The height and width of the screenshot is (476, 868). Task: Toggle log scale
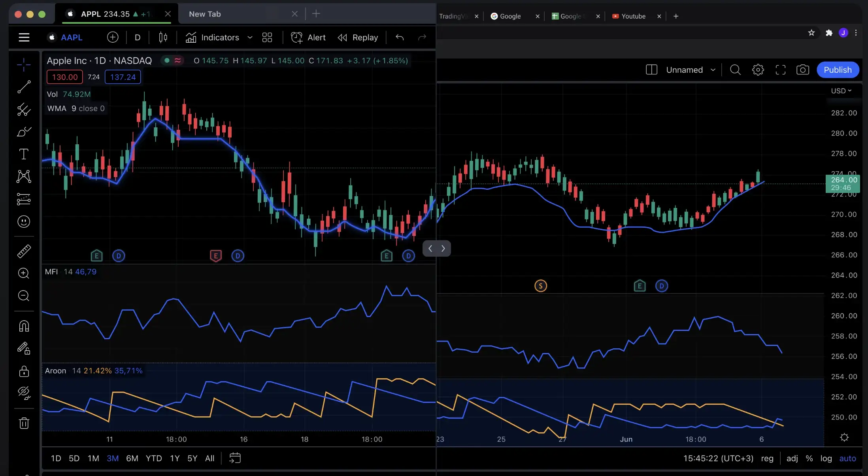(x=826, y=458)
